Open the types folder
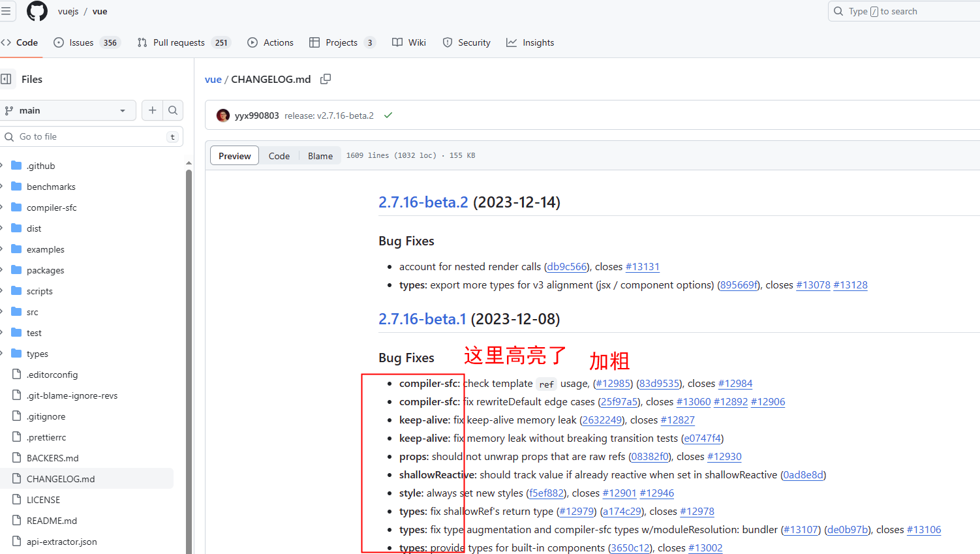 pyautogui.click(x=37, y=354)
